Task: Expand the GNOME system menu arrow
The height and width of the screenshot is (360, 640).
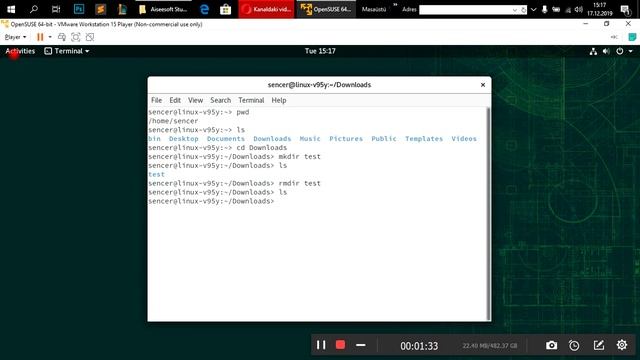Action: point(631,51)
